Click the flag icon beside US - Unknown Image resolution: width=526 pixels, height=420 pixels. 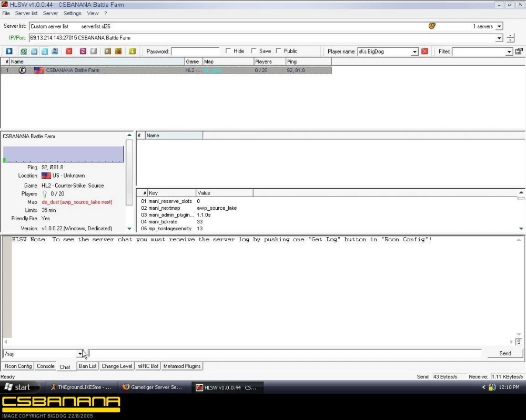click(x=46, y=176)
